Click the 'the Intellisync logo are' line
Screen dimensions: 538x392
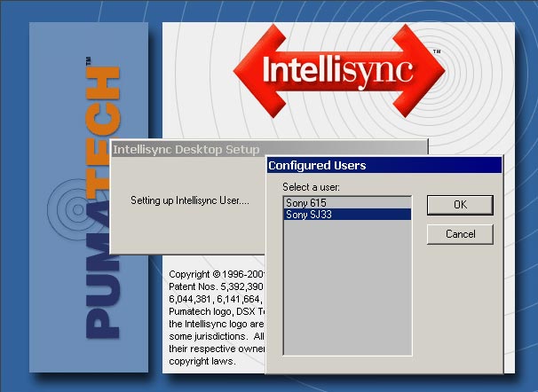tap(217, 325)
